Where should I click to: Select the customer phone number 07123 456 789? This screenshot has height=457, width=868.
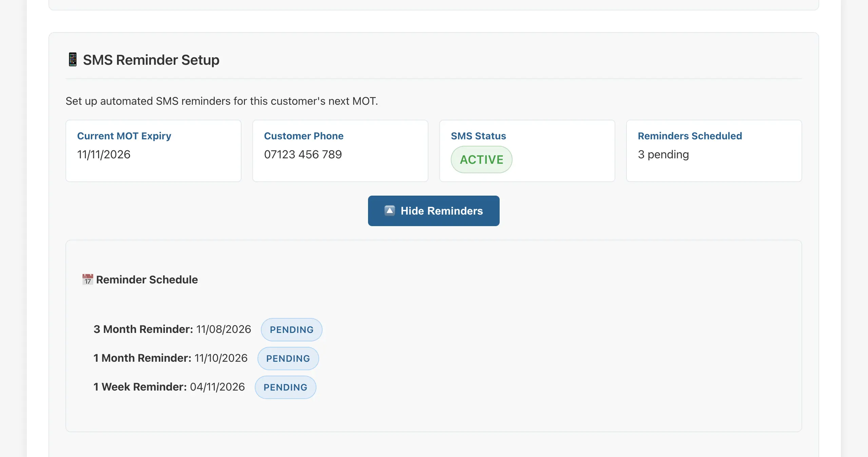tap(303, 155)
